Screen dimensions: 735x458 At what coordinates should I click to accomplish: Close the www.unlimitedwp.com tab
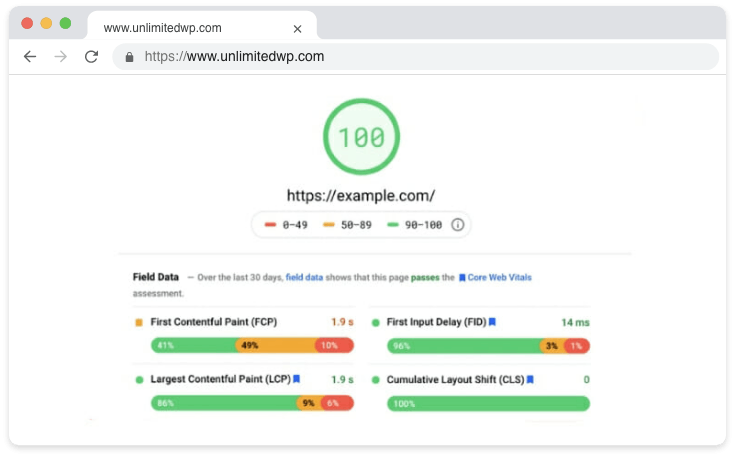tap(297, 29)
